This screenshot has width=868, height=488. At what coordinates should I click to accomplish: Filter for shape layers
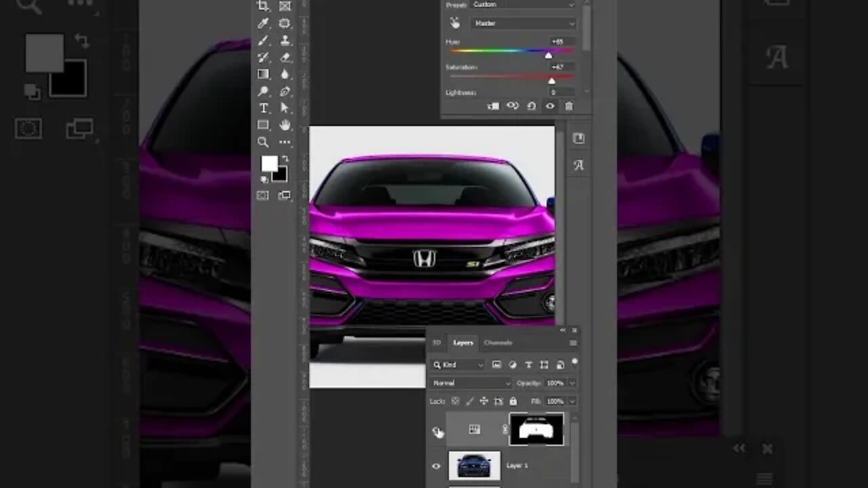point(544,365)
